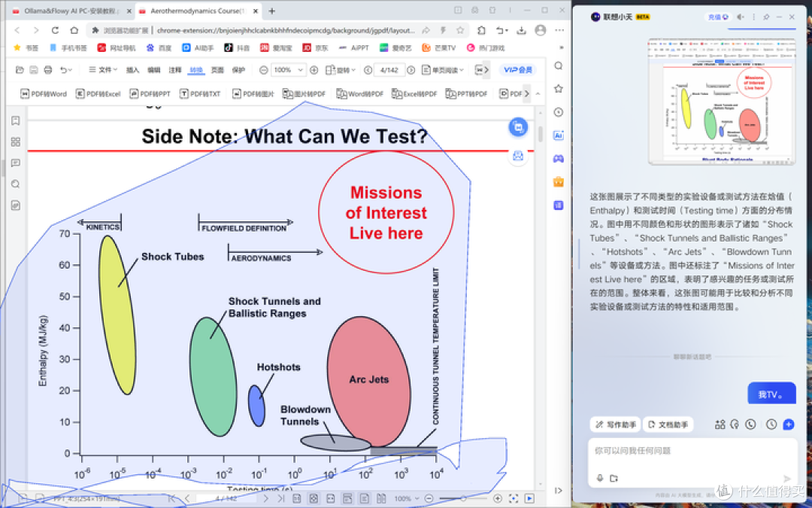Open the 100% zoom level dropdown

pos(288,69)
